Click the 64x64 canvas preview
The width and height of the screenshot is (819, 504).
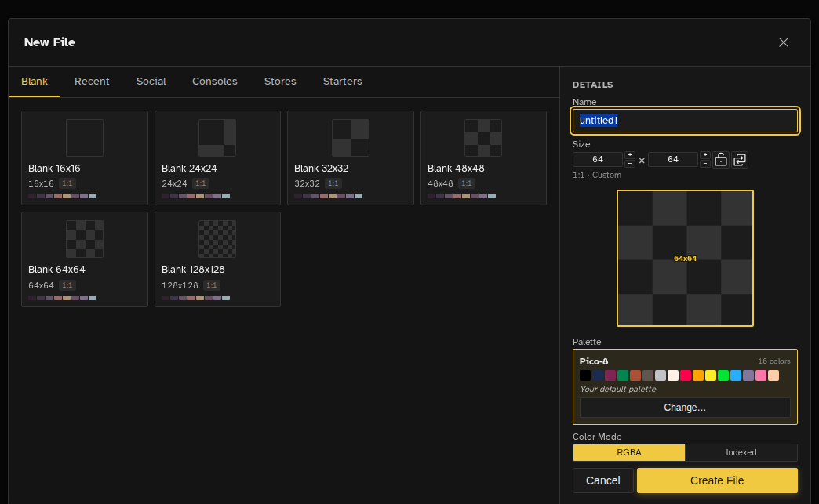[685, 258]
